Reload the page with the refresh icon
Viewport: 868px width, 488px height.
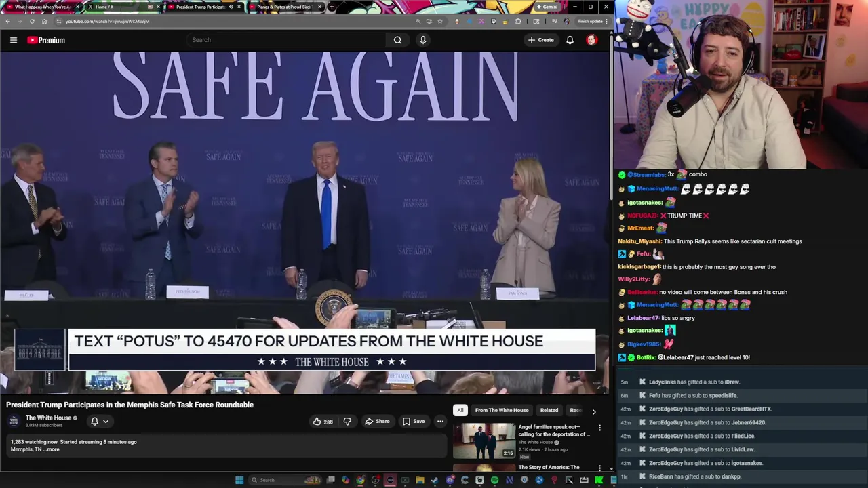point(32,21)
